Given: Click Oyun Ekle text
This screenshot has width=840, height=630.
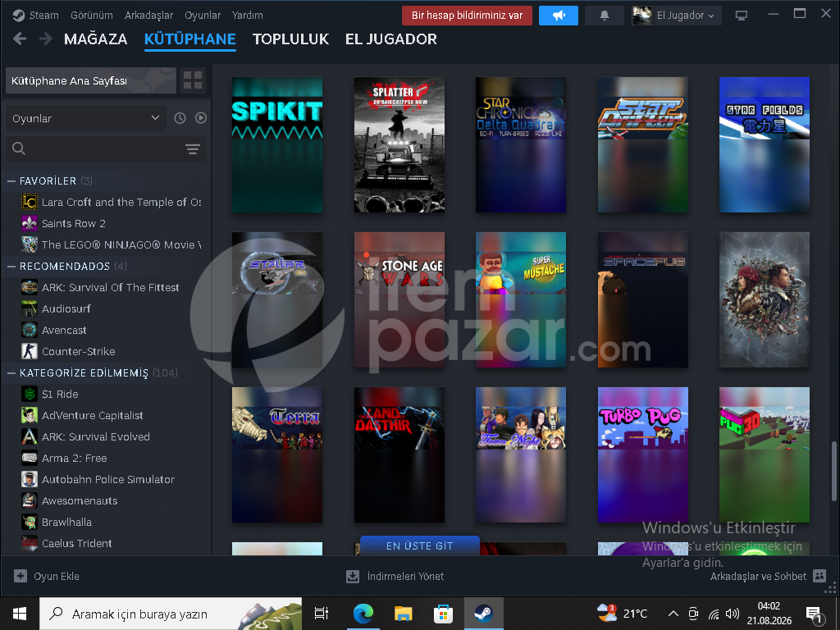Looking at the screenshot, I should click(57, 576).
